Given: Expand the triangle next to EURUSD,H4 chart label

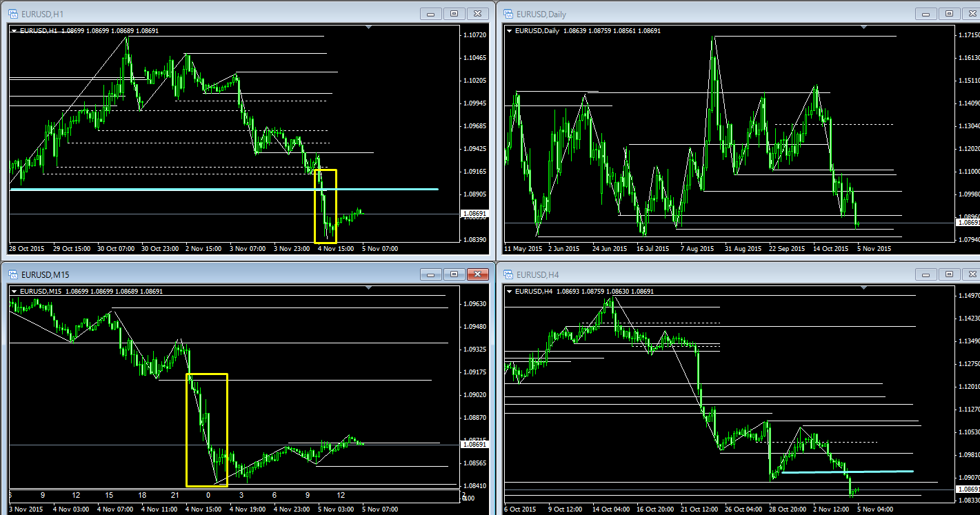Looking at the screenshot, I should tap(510, 291).
